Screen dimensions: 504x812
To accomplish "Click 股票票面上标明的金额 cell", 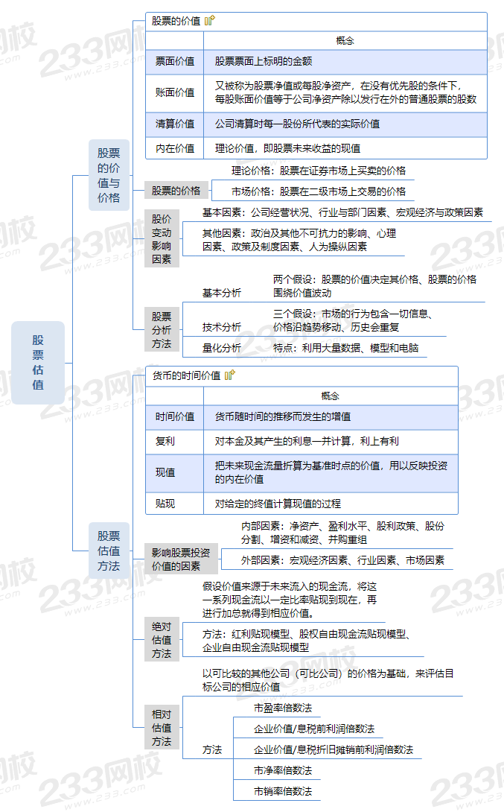I will pos(345,61).
